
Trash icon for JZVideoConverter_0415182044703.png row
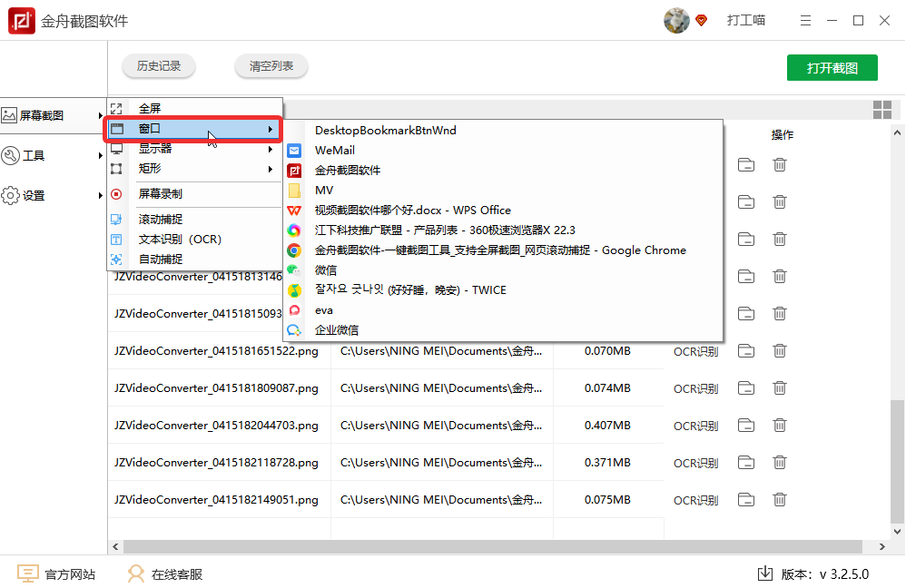(780, 425)
